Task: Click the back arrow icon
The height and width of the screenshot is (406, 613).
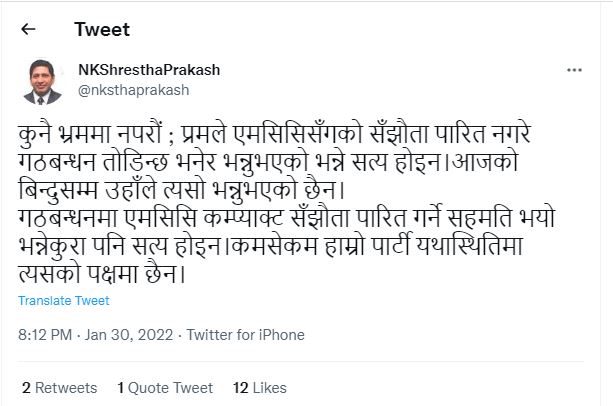Action: 28,30
